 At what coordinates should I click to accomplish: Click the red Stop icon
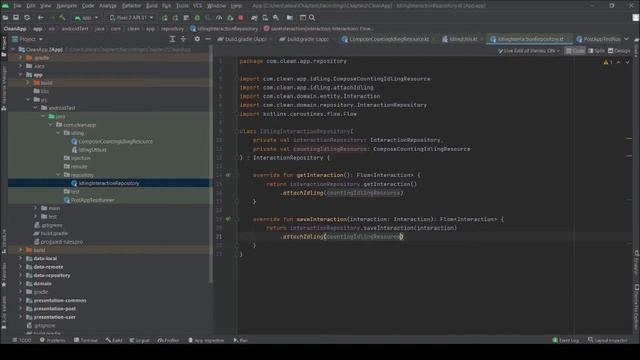(x=241, y=18)
